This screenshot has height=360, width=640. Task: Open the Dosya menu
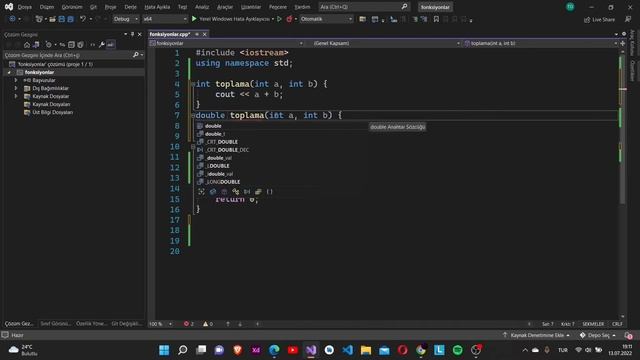(24, 7)
